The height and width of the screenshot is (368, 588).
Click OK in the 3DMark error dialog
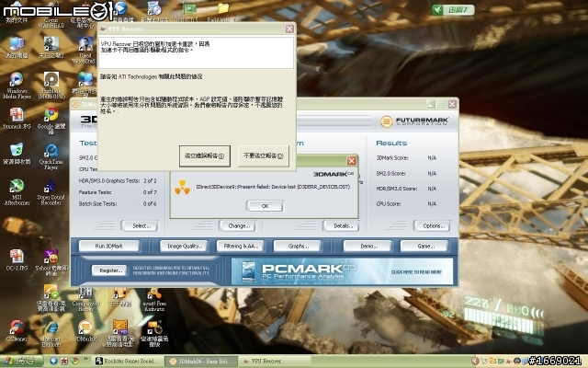pyautogui.click(x=265, y=206)
